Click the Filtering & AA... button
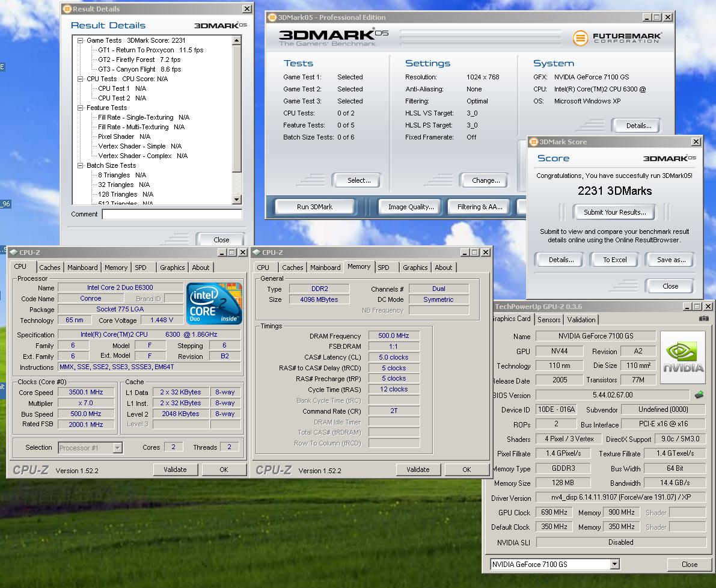The height and width of the screenshot is (588, 716). [x=480, y=207]
